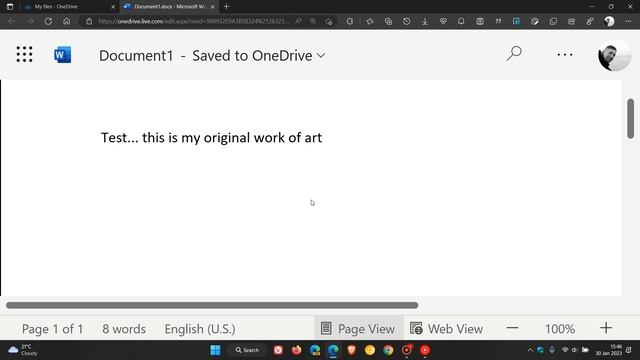Expand the Document1 title dropdown chevron
640x360 pixels.
tap(321, 56)
